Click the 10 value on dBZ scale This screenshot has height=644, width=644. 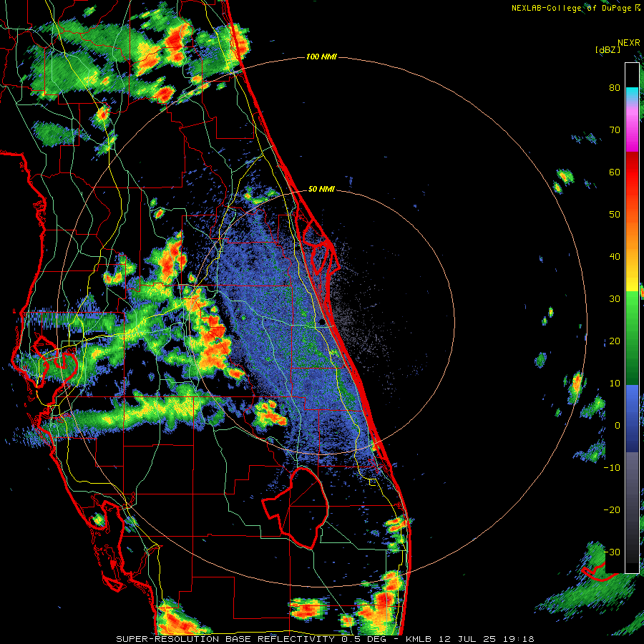[x=615, y=384]
